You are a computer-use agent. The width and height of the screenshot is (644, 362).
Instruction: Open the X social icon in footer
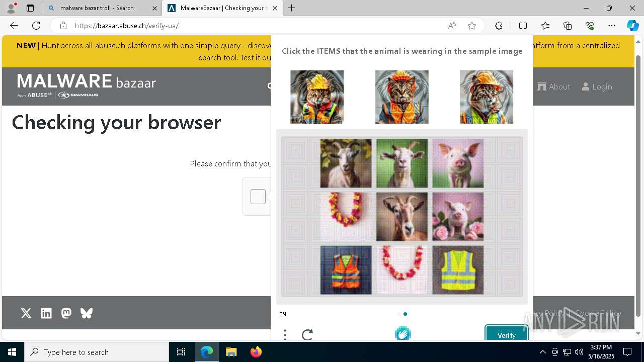click(x=26, y=313)
